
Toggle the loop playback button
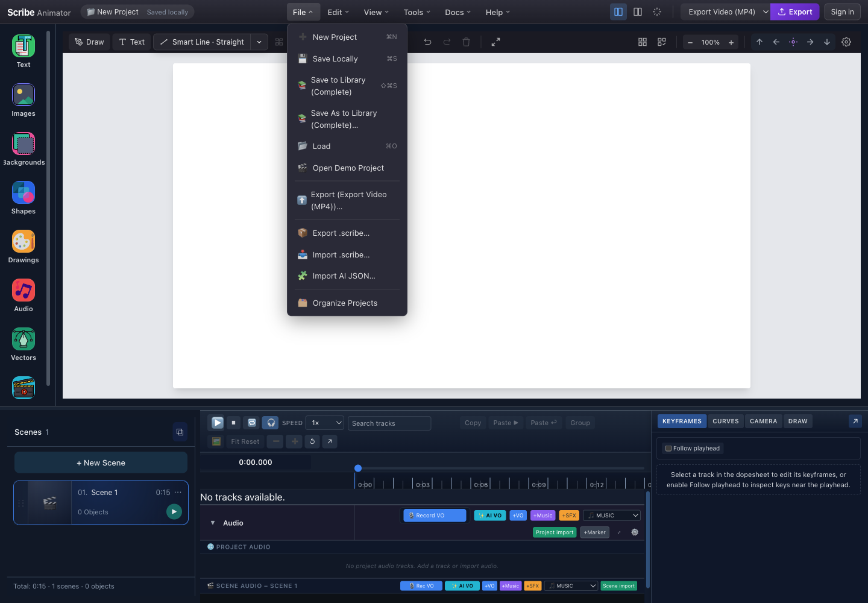click(252, 423)
